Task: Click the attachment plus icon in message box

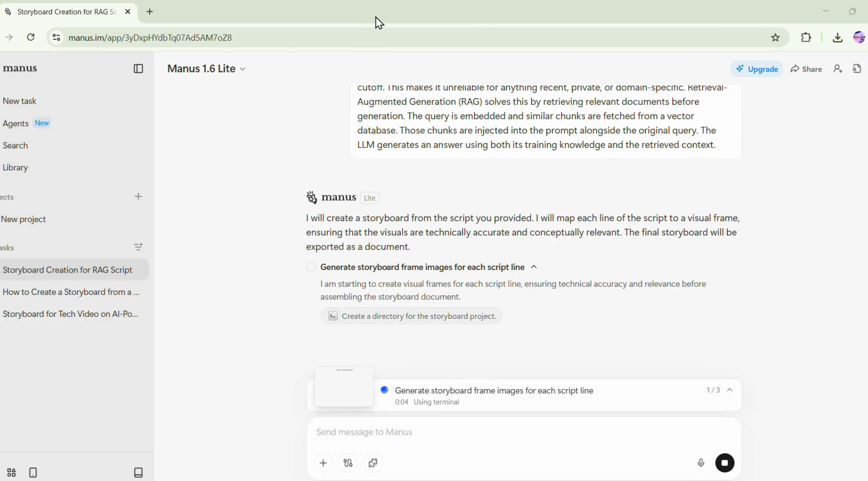Action: (323, 463)
